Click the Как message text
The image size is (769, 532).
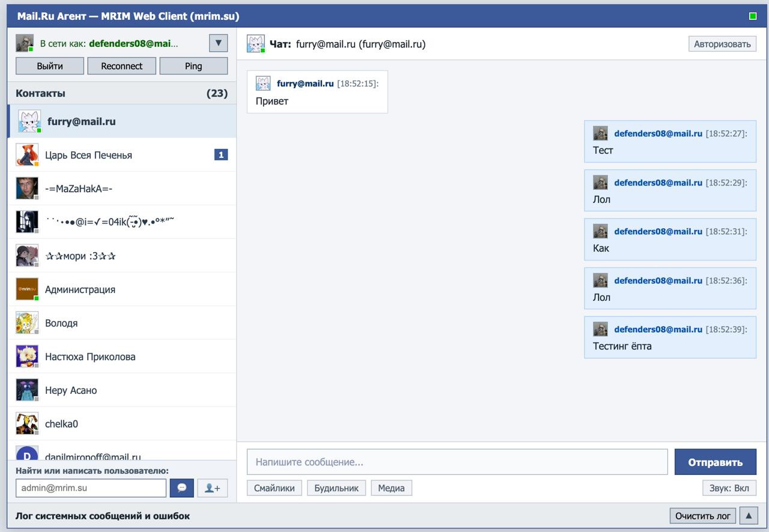click(601, 248)
